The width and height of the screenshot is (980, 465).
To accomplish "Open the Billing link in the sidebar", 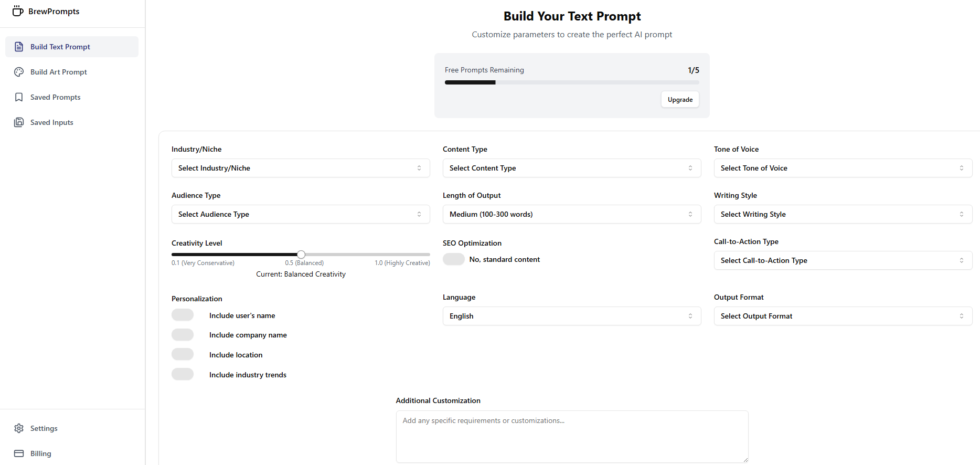I will click(x=40, y=453).
